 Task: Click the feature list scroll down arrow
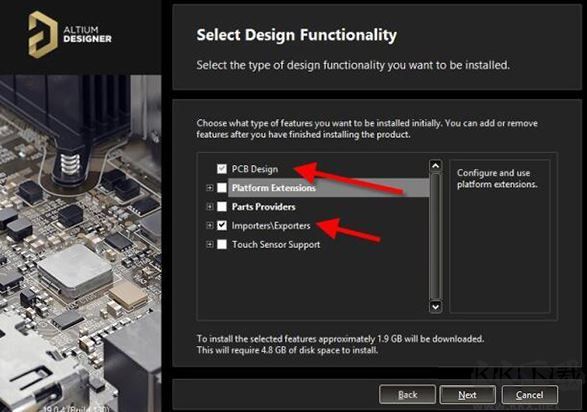(x=435, y=306)
